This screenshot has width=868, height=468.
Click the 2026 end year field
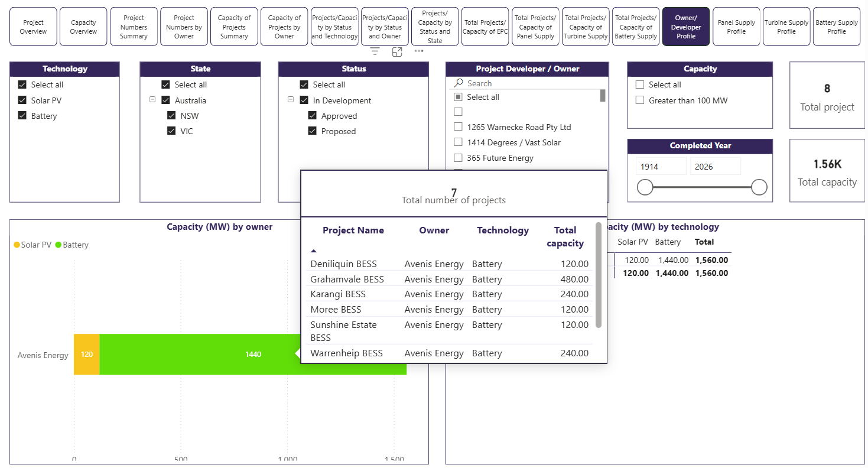[x=716, y=167]
